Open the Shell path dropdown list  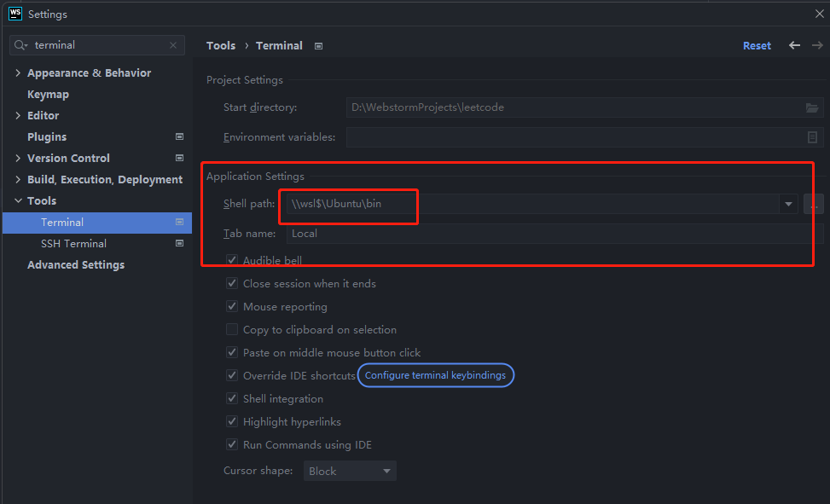[x=788, y=204]
